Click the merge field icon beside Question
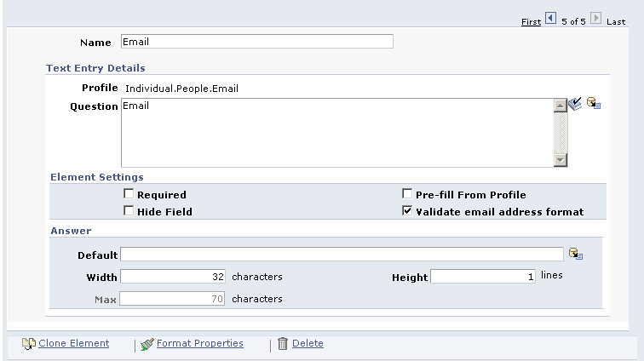The image size is (644, 361). pyautogui.click(x=594, y=103)
